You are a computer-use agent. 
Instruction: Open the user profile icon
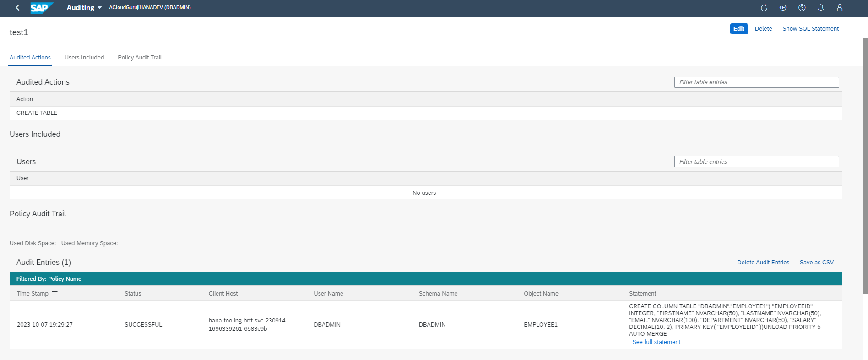(839, 8)
